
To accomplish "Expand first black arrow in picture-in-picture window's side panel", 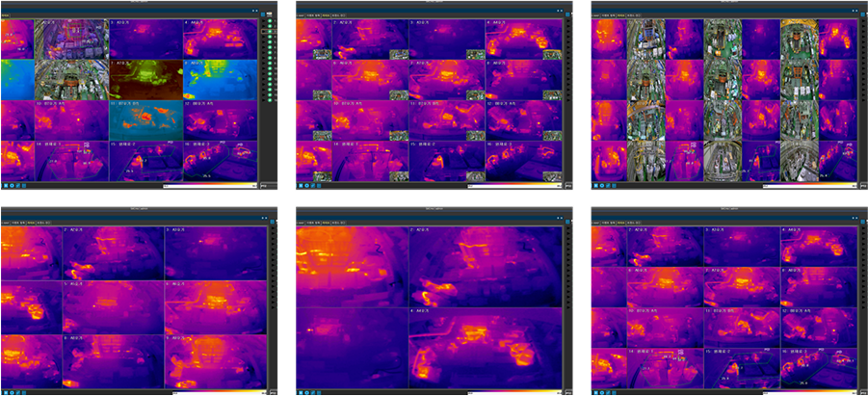I will point(568,21).
